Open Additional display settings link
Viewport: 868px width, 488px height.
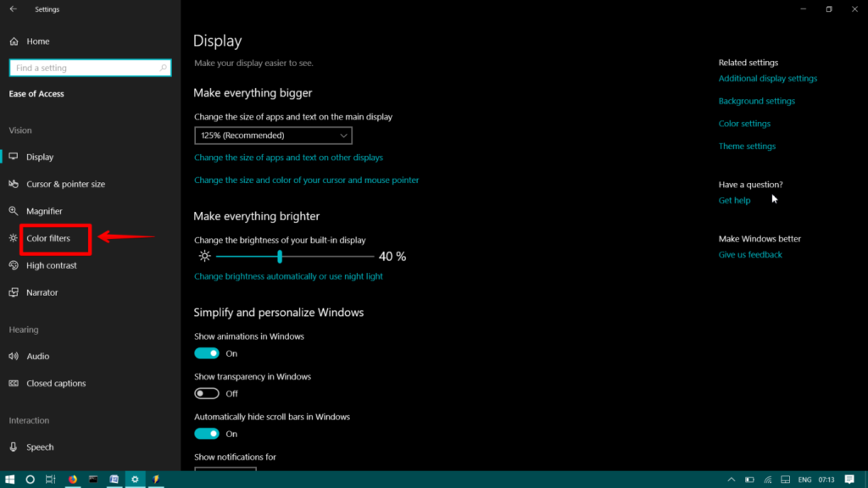click(768, 78)
